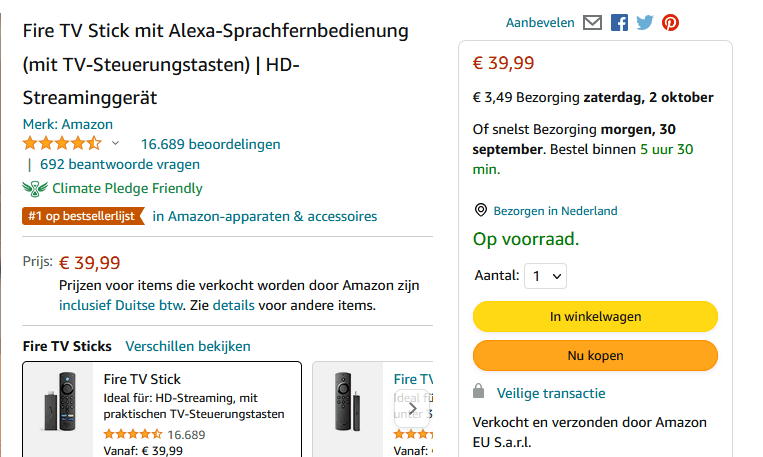Share this product on Twitter
763x457 pixels.
pos(645,22)
